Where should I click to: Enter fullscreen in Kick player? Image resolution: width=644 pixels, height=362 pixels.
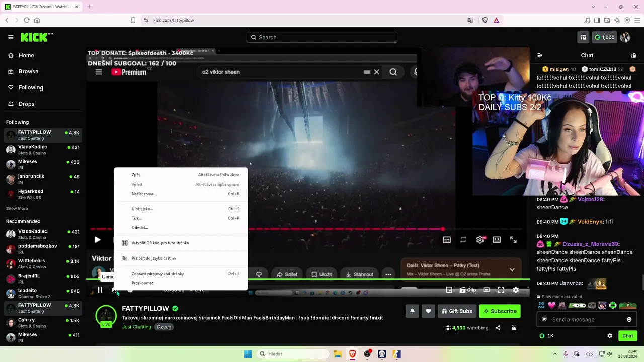pos(501,290)
